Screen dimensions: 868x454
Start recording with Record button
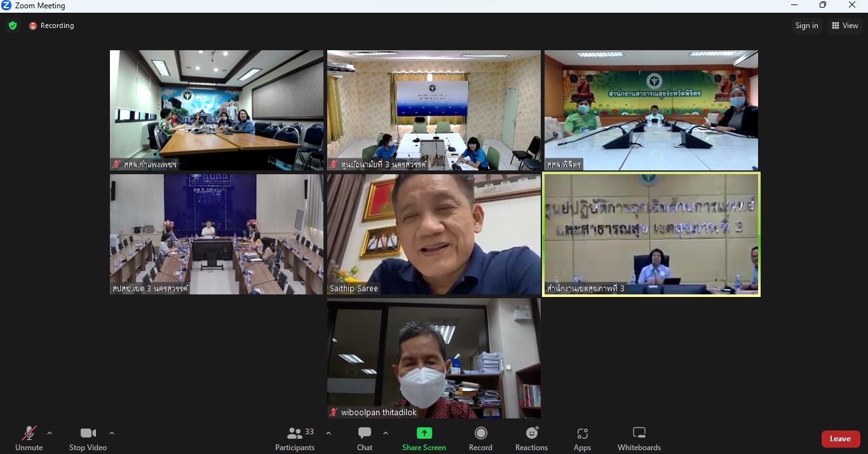point(481,438)
